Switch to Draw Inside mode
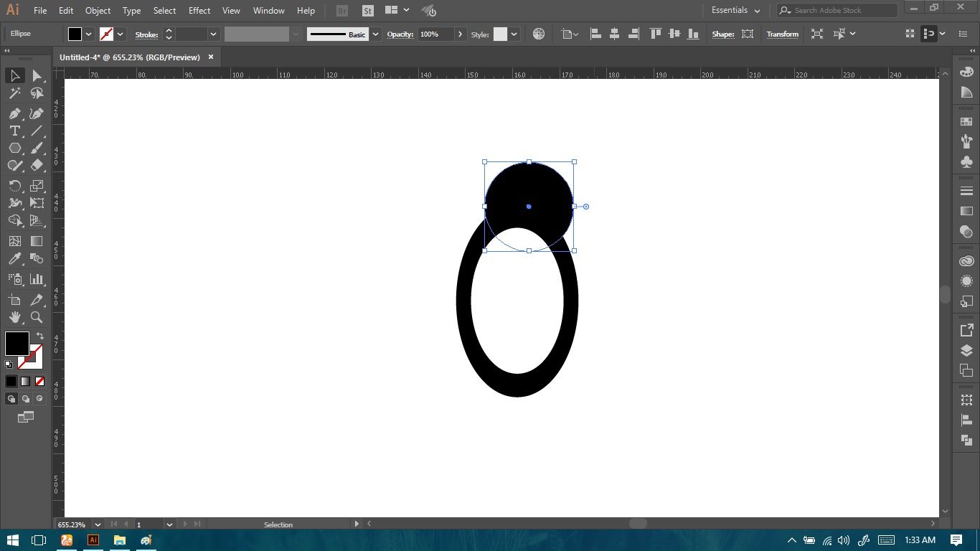This screenshot has width=980, height=551. pos(39,398)
